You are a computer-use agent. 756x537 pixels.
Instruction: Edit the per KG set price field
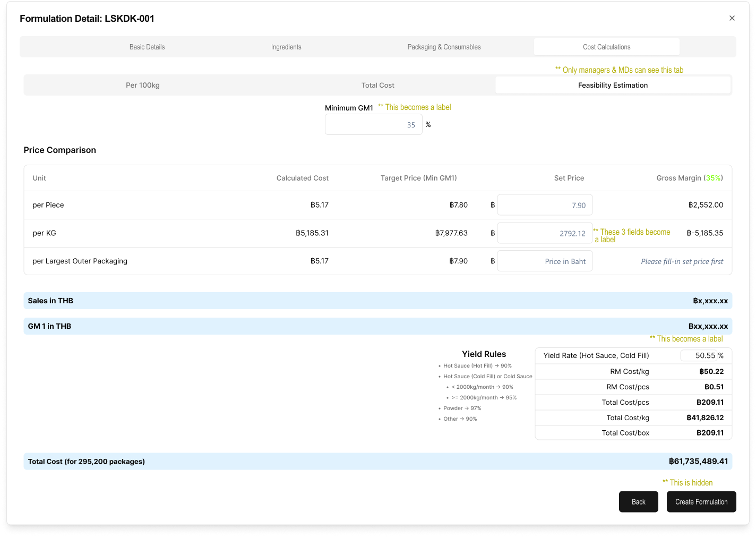coord(545,233)
